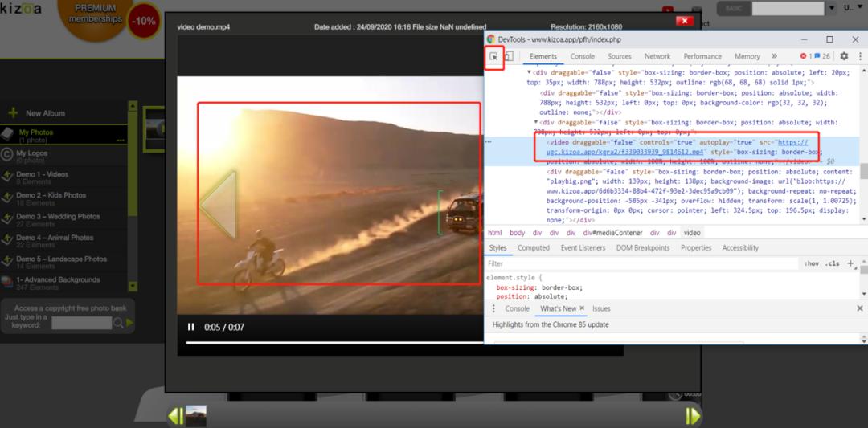Click the green plus New Album icon

(12, 113)
